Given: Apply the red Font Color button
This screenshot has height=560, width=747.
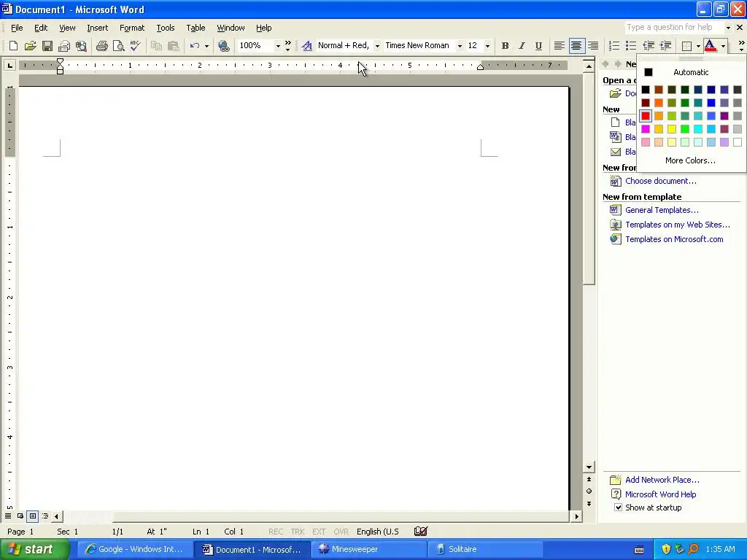Looking at the screenshot, I should (x=711, y=46).
